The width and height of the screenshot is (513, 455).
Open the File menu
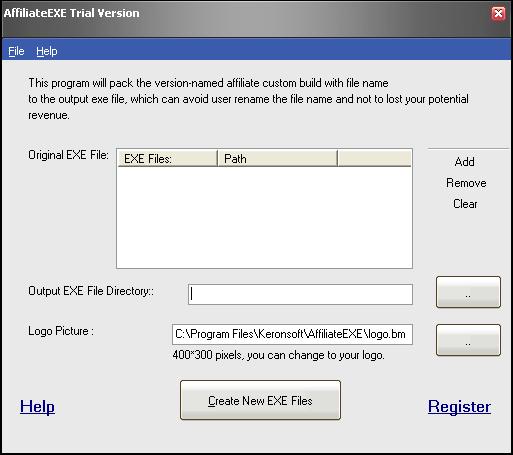pyautogui.click(x=16, y=51)
